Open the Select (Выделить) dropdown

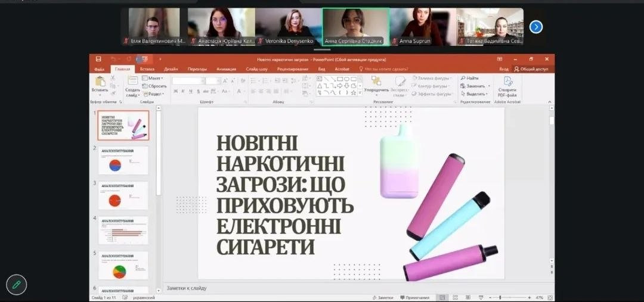coord(473,94)
